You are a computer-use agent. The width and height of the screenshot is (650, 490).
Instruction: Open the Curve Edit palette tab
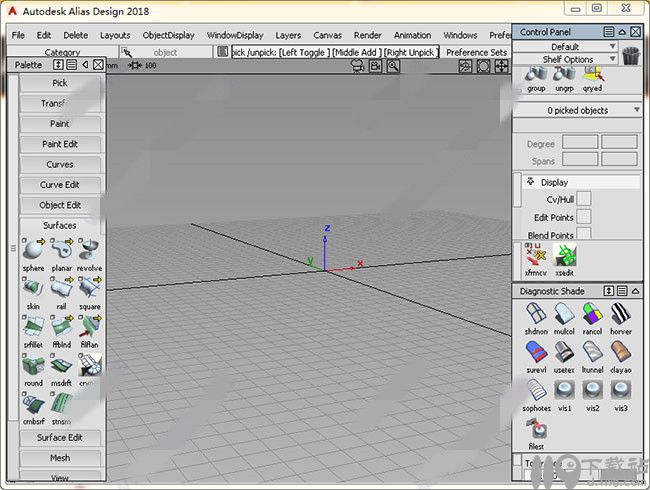[x=60, y=184]
